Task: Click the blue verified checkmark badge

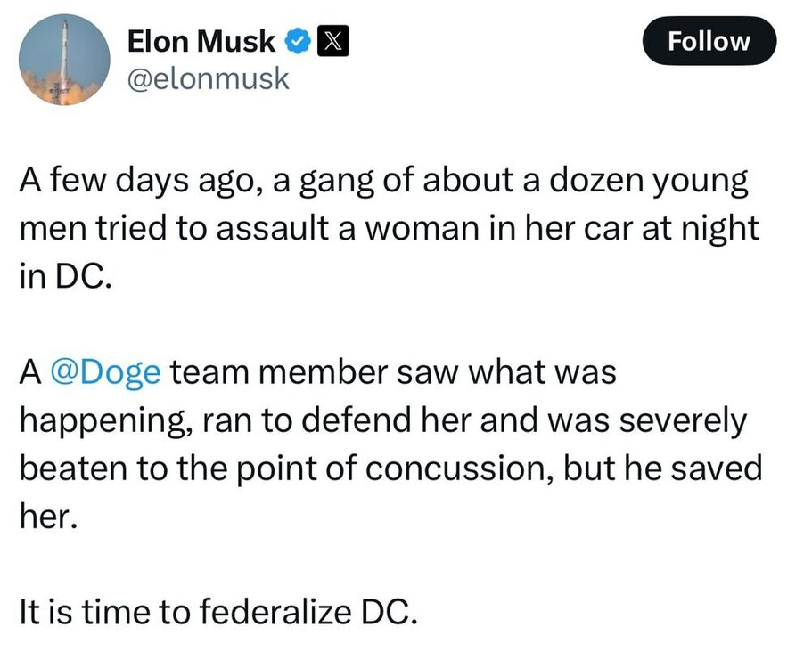Action: click(298, 40)
